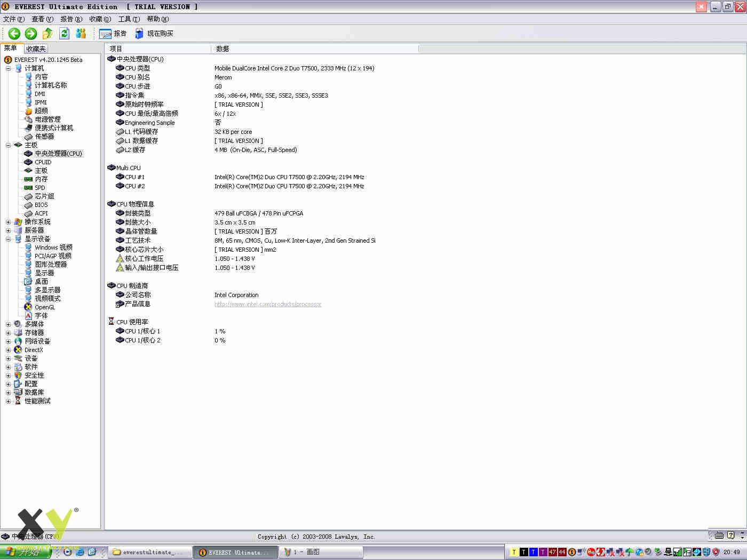Screen dimensions: 747x560
Task: Open the 查看(V) menu
Action: click(x=43, y=19)
